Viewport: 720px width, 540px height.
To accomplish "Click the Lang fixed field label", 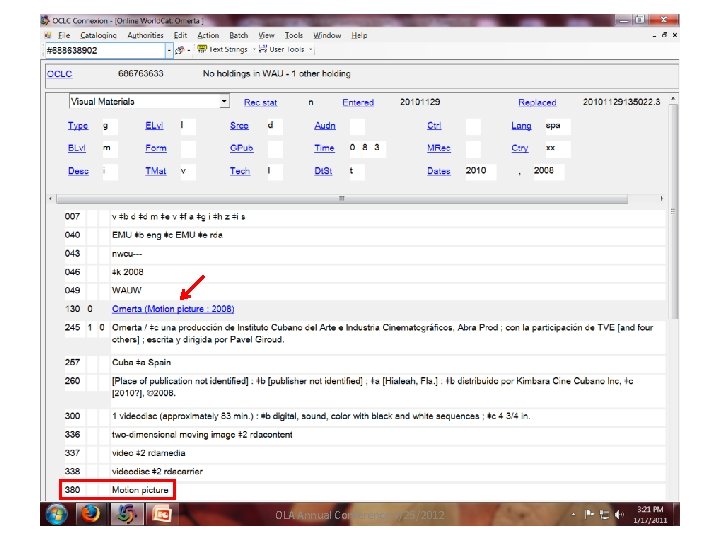I will [x=521, y=125].
